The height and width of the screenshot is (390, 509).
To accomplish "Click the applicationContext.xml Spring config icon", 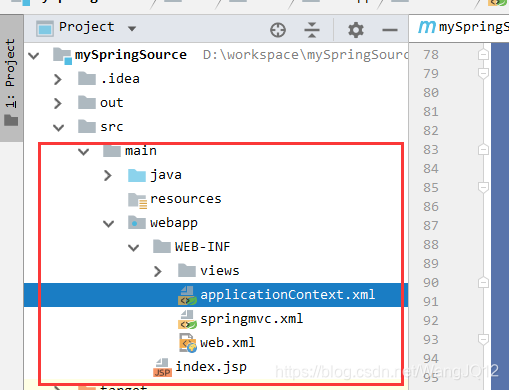I will 187,296.
